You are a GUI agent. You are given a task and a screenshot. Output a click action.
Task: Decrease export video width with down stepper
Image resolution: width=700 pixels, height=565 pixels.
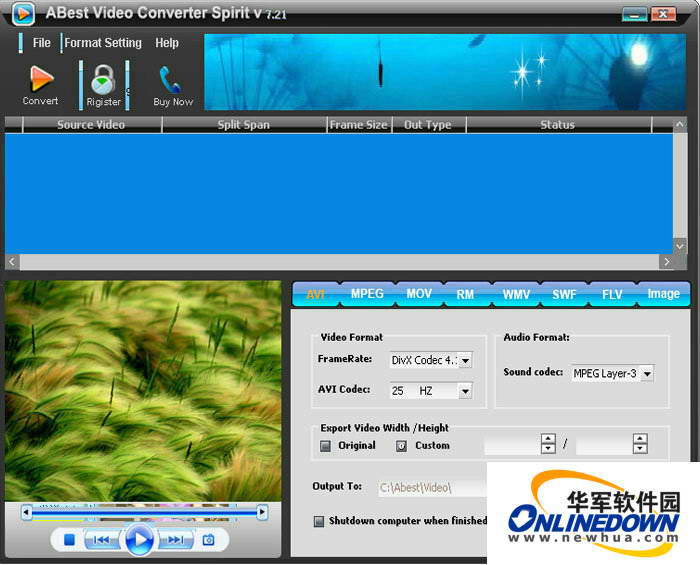point(548,449)
